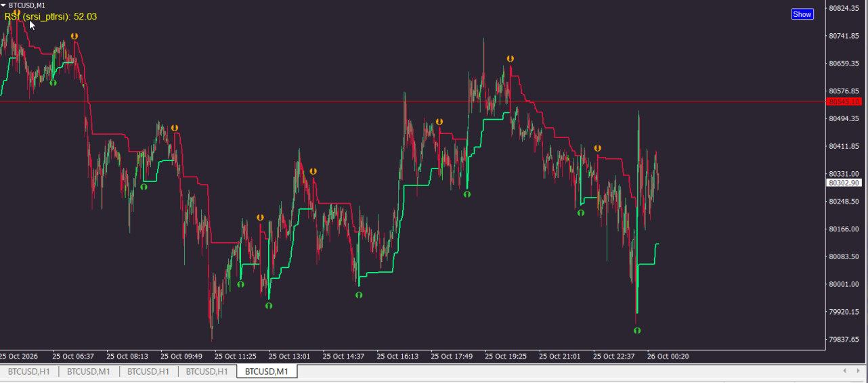Click price axis value 79837.65
This screenshot has height=383, width=868.
pos(844,340)
